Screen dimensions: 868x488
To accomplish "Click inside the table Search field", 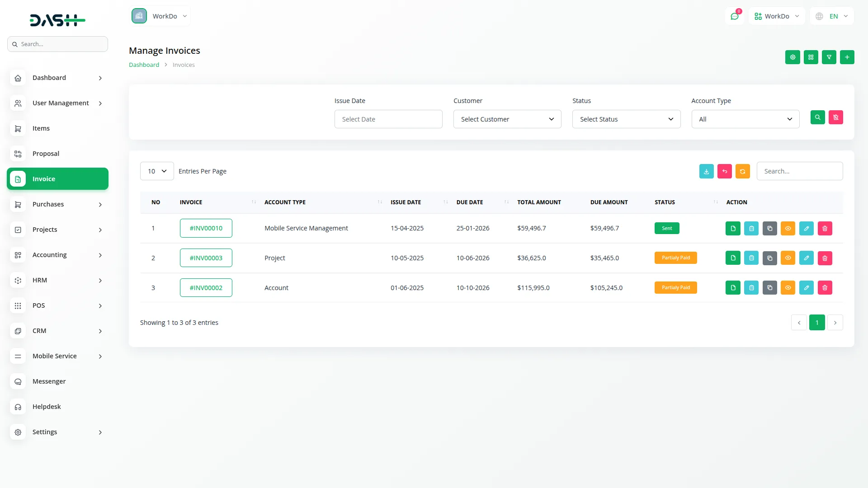I will (800, 171).
